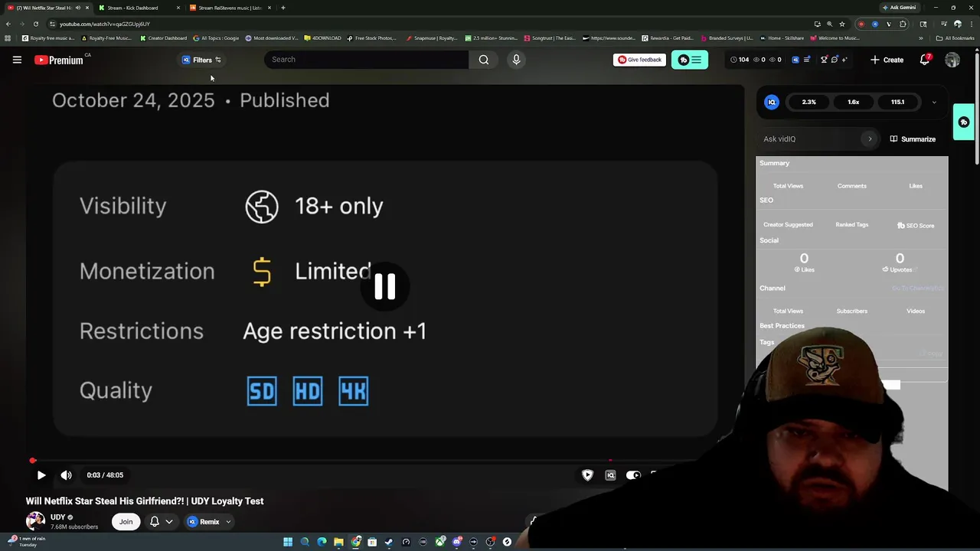This screenshot has height=551, width=980.
Task: Play the video with the play button
Action: tap(41, 475)
